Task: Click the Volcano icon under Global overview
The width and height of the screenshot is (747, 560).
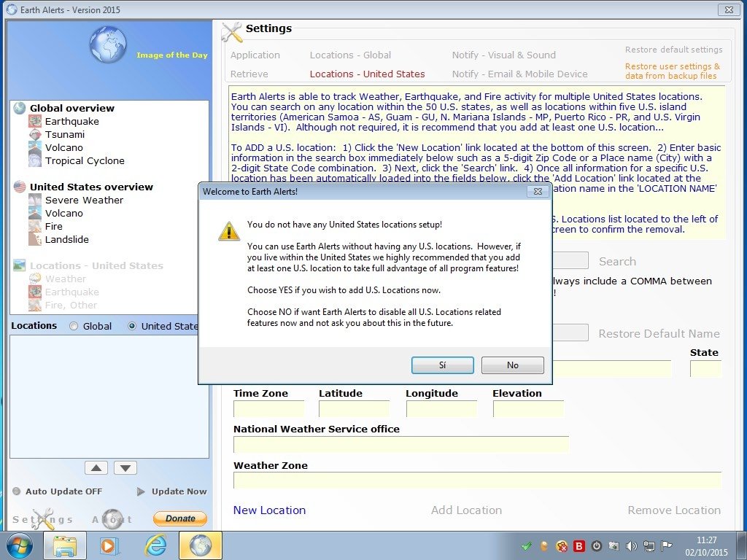Action: click(35, 147)
